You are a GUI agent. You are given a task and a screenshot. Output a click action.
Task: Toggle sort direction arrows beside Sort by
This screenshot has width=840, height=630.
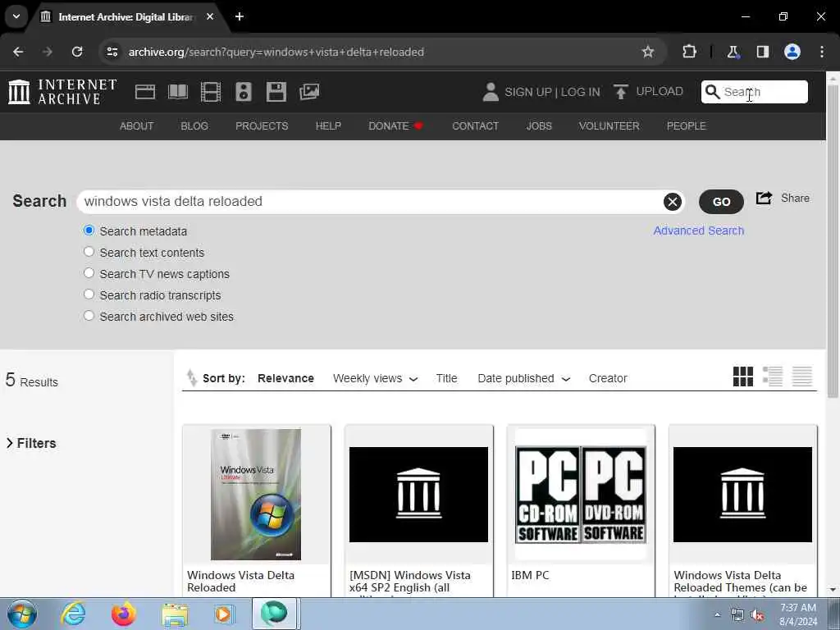pyautogui.click(x=191, y=377)
